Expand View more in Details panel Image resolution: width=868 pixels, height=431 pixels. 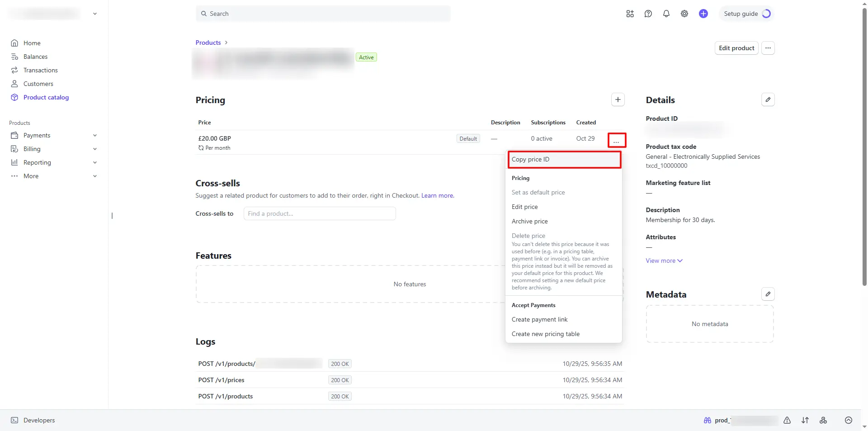[664, 260]
